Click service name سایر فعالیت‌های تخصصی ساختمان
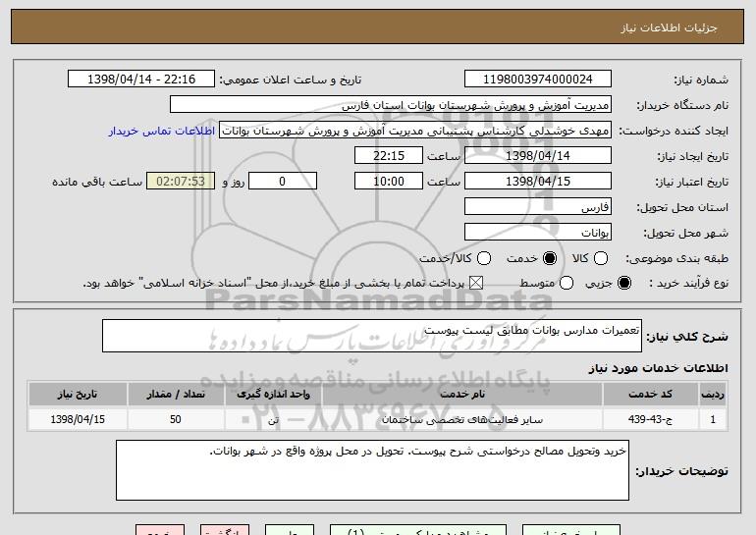 (462, 419)
